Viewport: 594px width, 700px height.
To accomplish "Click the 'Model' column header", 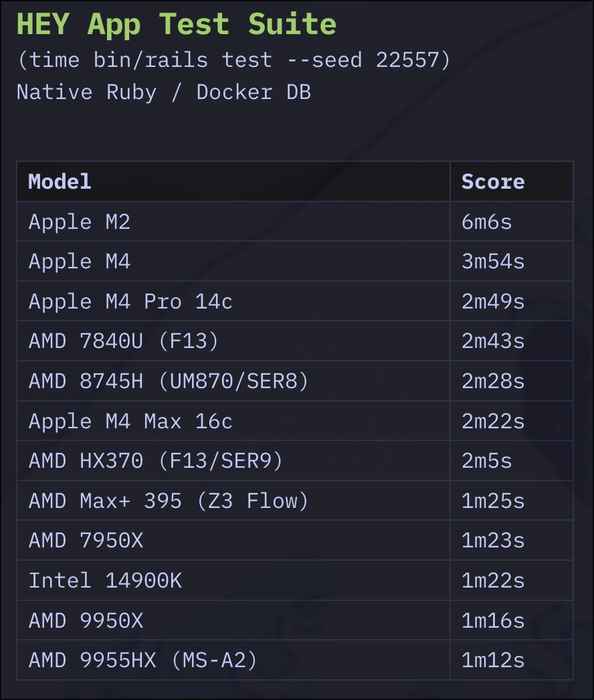I will pyautogui.click(x=233, y=181).
